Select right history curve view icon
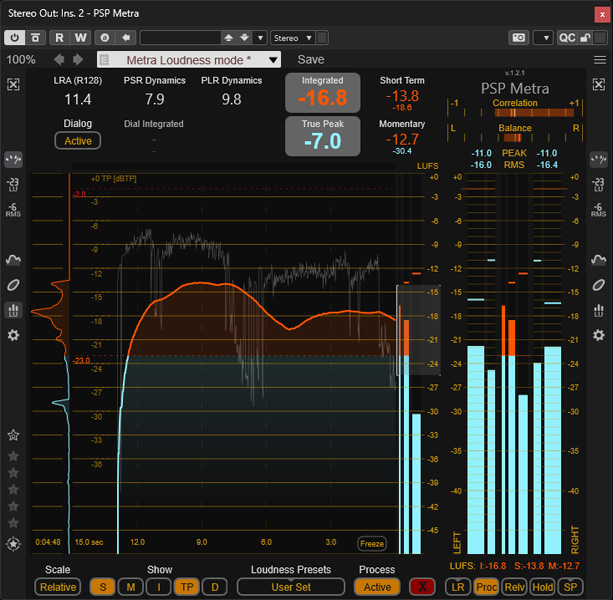The height and width of the screenshot is (600, 613). coord(599,260)
